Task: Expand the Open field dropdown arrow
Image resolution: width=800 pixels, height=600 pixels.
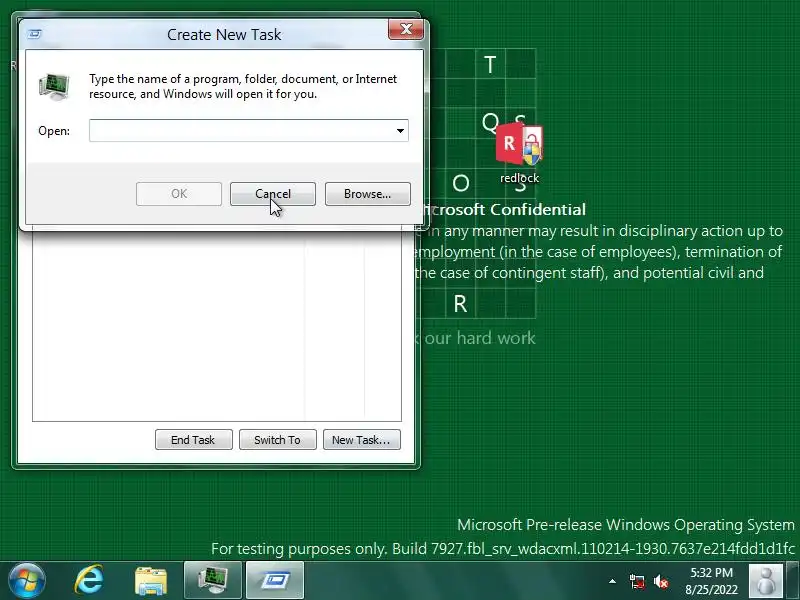Action: pos(401,131)
